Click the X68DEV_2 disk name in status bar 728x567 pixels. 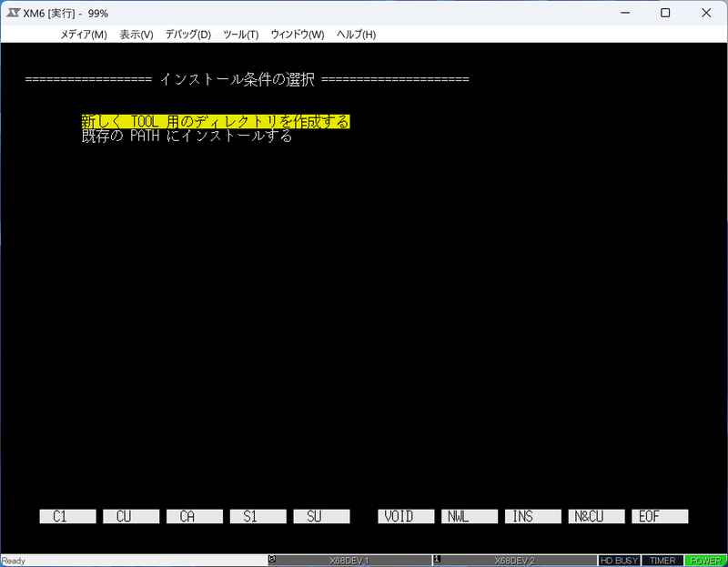(x=514, y=561)
